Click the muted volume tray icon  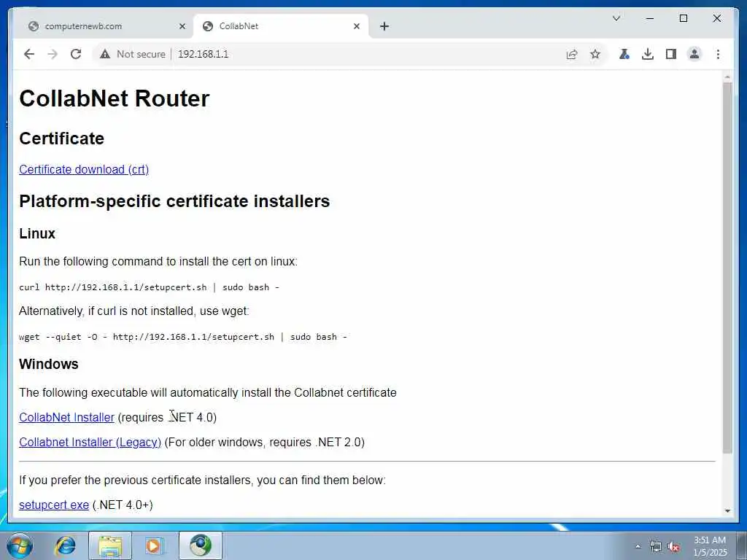tap(673, 547)
